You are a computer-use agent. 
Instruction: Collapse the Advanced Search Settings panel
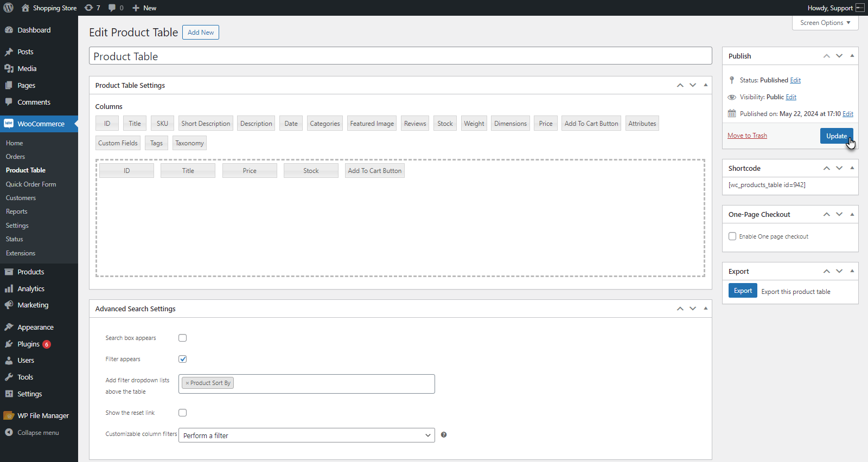[x=706, y=309]
